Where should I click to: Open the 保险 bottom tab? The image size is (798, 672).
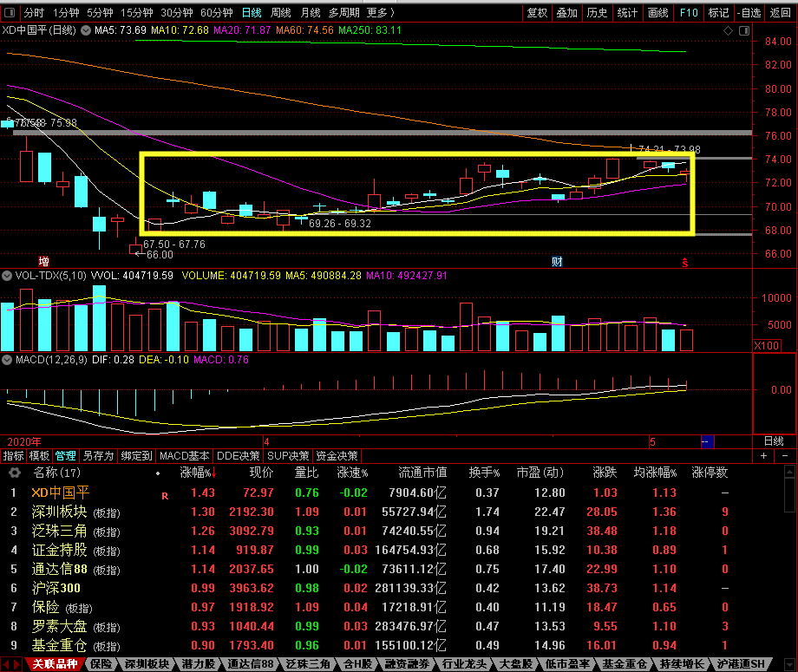(x=101, y=664)
